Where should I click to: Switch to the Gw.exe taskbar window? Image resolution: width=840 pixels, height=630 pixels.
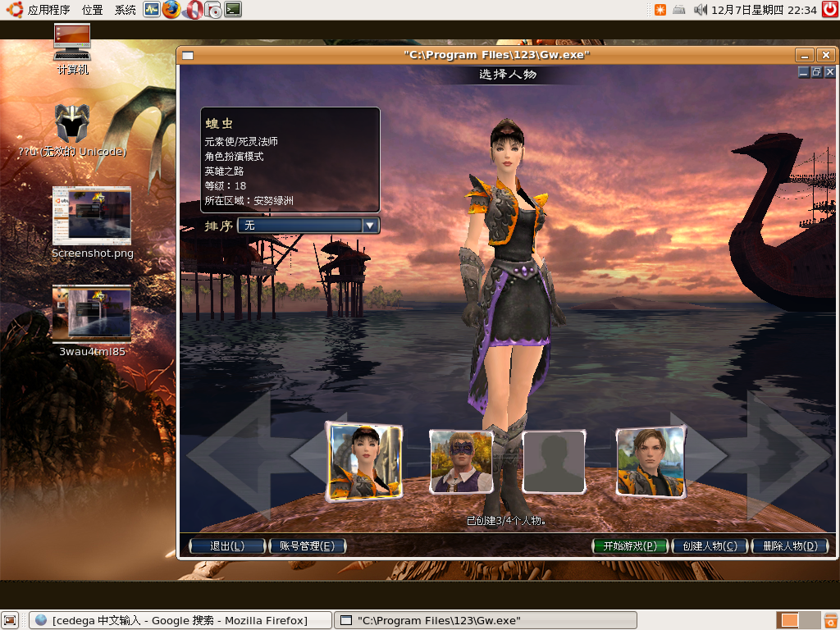(486, 620)
